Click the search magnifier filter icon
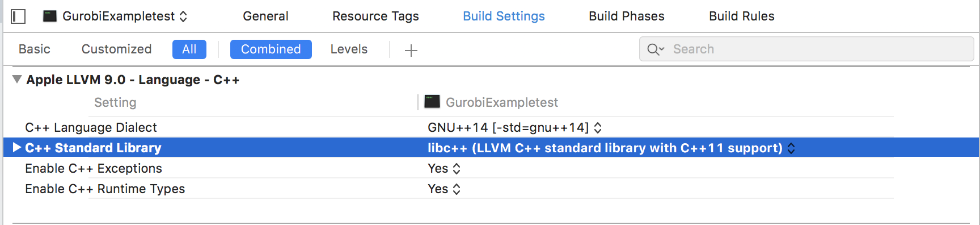The width and height of the screenshot is (980, 225). click(656, 49)
